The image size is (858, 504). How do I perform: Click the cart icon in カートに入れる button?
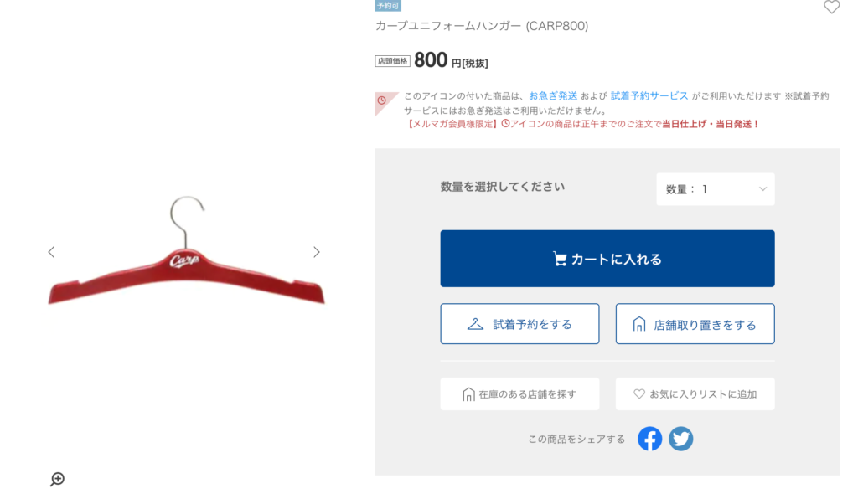tap(559, 259)
